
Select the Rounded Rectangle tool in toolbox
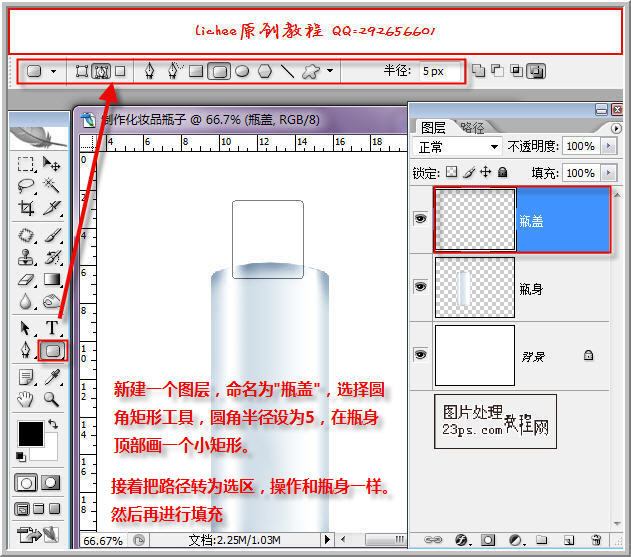tap(51, 351)
